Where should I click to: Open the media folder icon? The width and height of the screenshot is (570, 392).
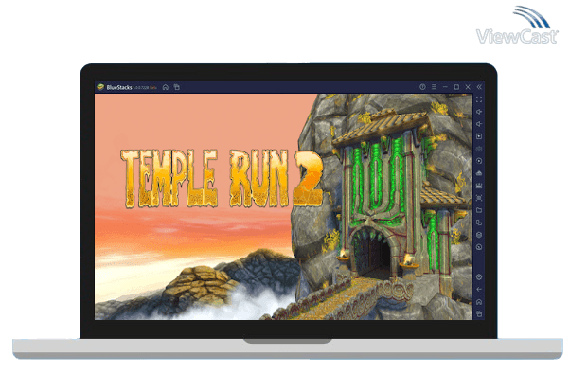point(479,210)
